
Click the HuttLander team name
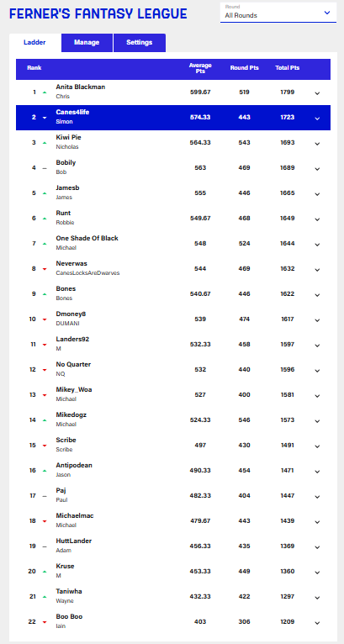pos(73,541)
